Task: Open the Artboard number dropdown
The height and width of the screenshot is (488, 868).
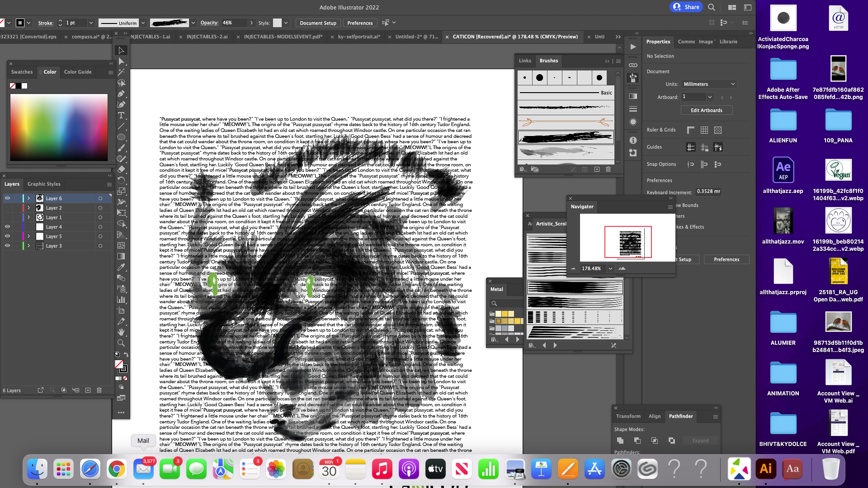Action: tap(710, 97)
